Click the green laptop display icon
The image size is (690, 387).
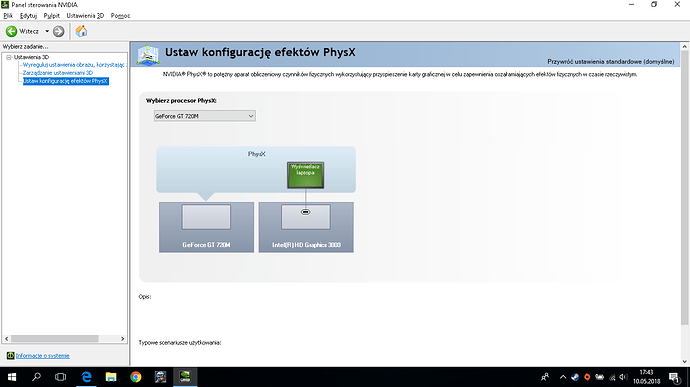[305, 175]
